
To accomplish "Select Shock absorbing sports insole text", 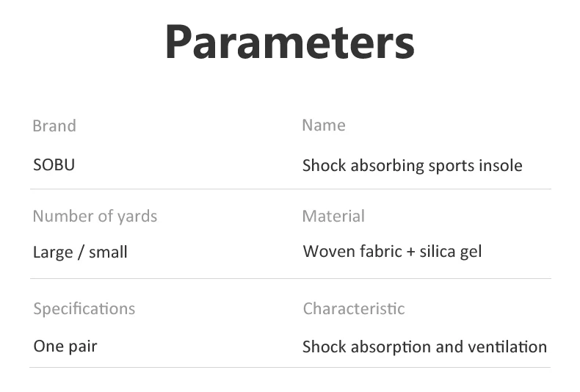I will point(412,165).
